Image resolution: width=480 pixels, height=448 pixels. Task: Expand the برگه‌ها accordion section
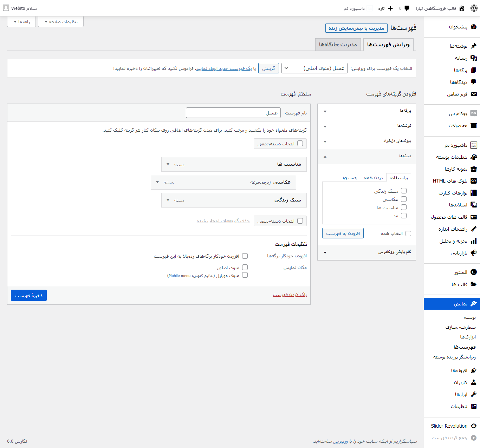point(367,111)
